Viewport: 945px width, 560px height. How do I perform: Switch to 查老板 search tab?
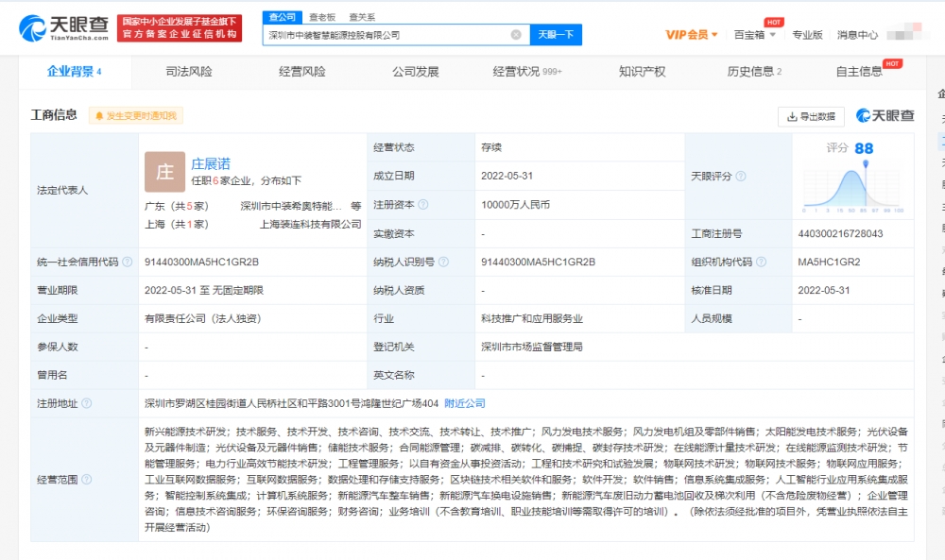coord(322,17)
